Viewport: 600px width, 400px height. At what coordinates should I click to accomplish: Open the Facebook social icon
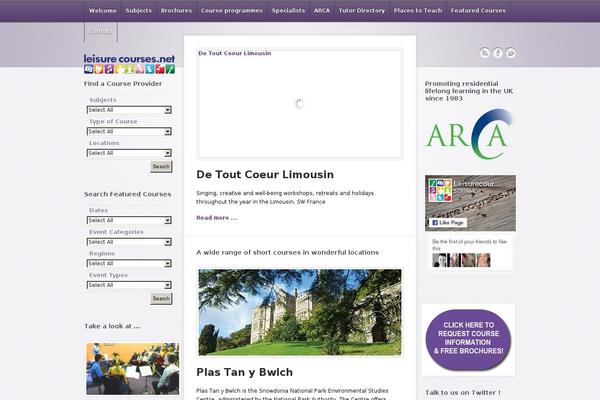(498, 53)
